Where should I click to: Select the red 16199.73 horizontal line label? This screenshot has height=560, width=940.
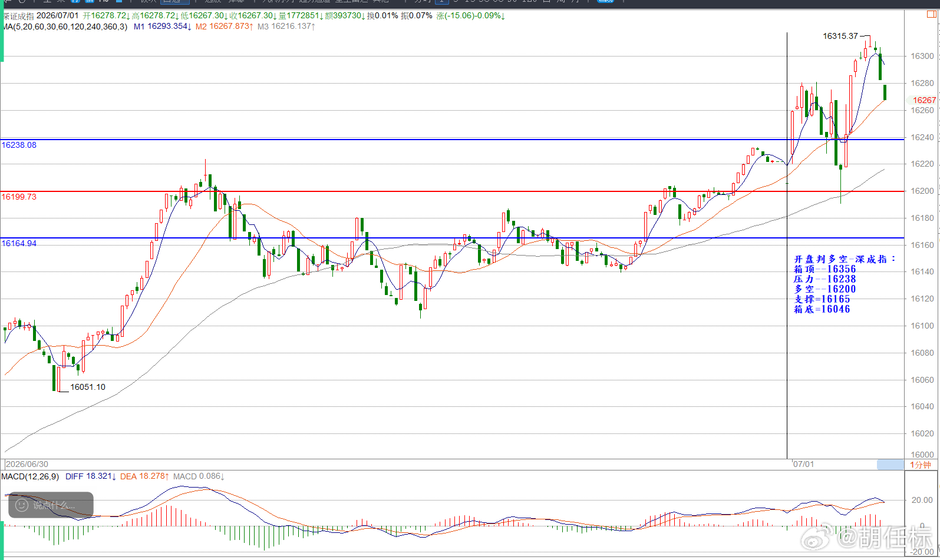[x=19, y=197]
